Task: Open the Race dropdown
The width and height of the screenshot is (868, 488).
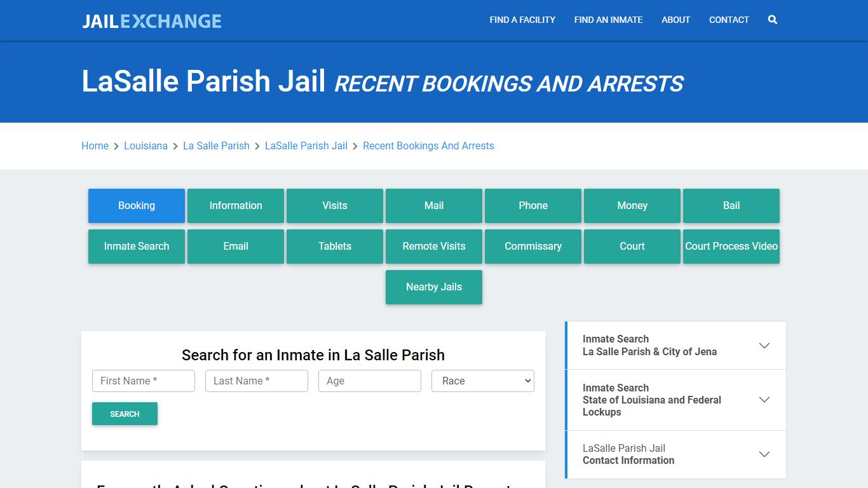Action: point(483,381)
